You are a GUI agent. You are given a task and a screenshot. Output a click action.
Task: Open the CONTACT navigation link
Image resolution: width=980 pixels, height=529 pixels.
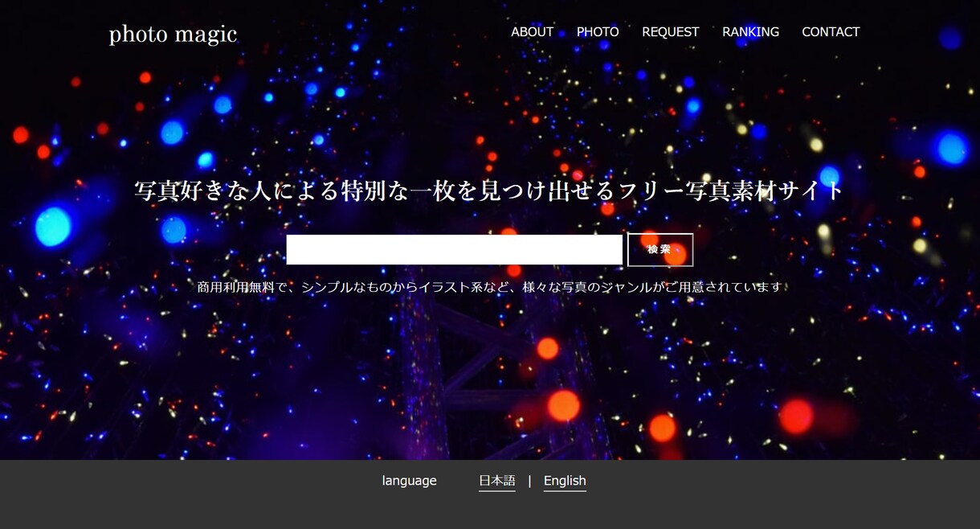(x=831, y=32)
